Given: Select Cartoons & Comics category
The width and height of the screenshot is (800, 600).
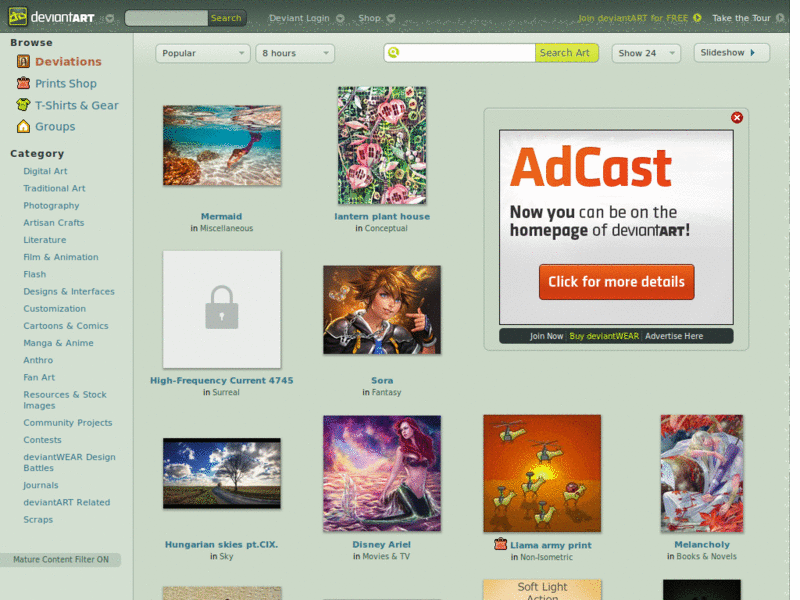Looking at the screenshot, I should tap(66, 326).
